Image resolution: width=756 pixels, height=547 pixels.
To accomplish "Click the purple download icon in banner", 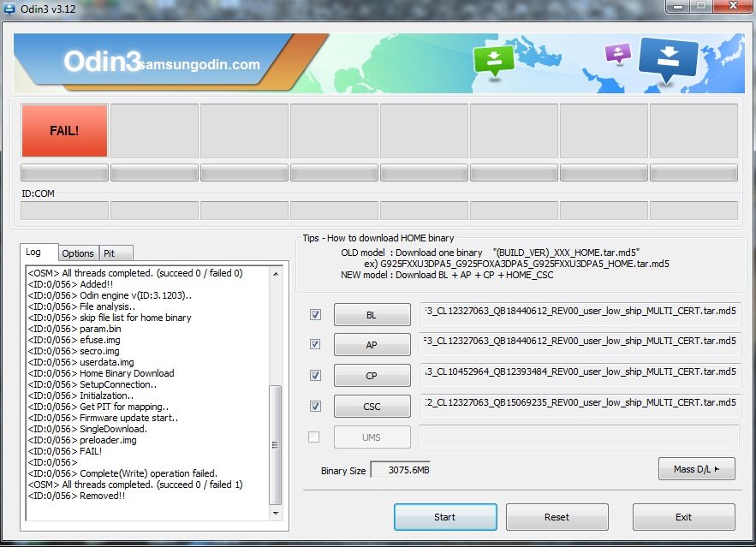I will coord(617,52).
